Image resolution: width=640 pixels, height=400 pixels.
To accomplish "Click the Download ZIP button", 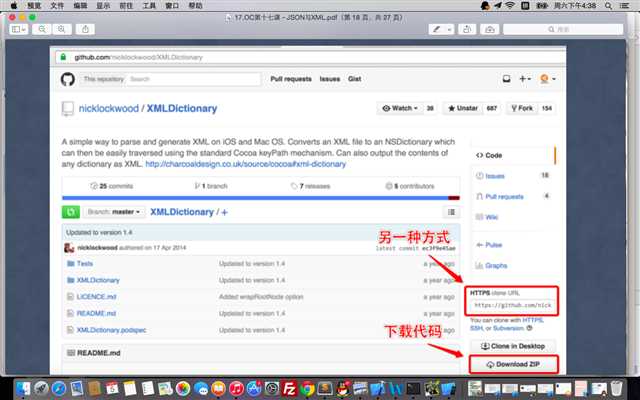I will click(513, 364).
